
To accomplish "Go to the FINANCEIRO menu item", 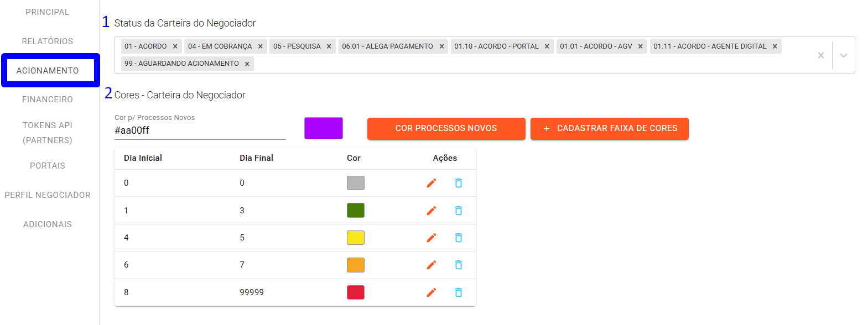I will 48,99.
